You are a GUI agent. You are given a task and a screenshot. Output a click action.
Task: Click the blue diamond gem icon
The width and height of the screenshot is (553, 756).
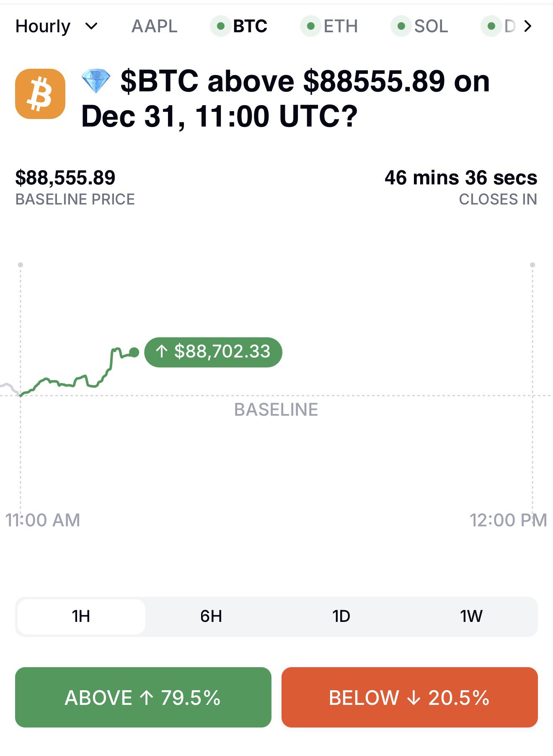tap(96, 81)
